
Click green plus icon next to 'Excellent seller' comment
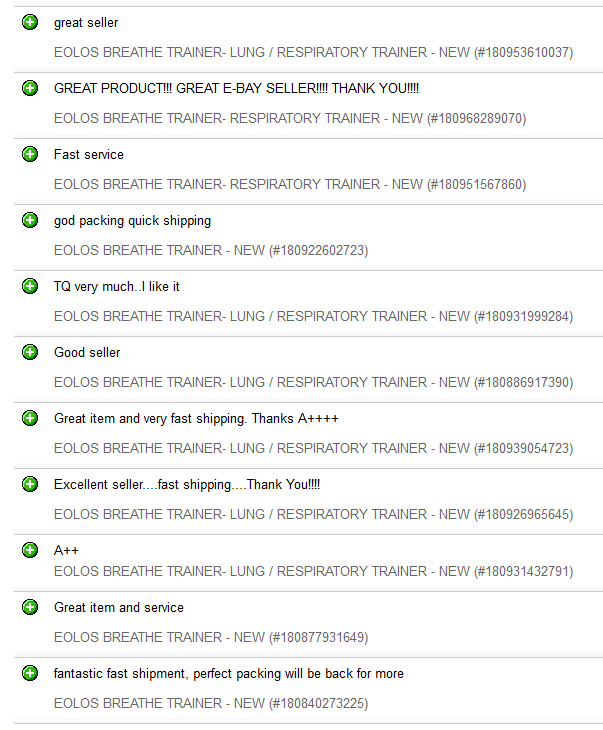(x=30, y=485)
